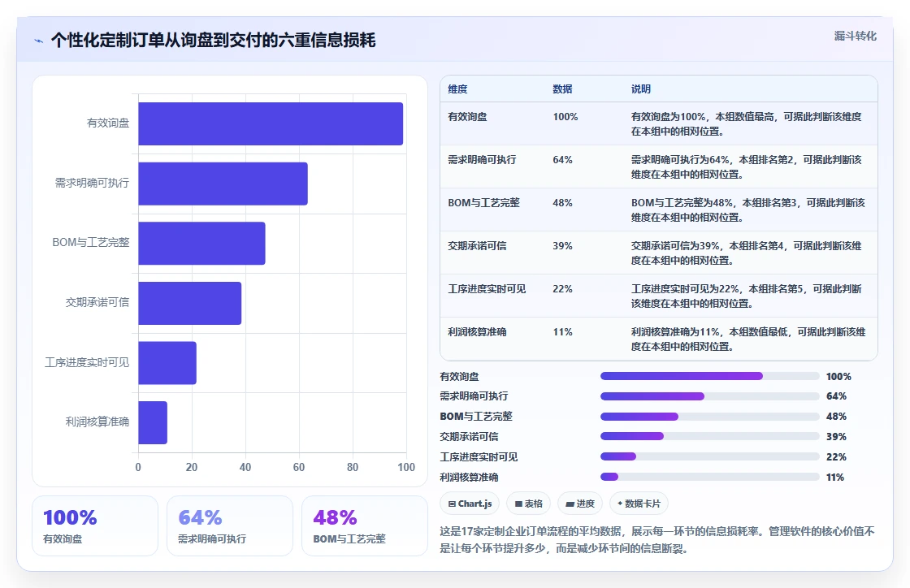This screenshot has height=588, width=910.
Task: Click the 有效询盘为100% description cell
Action: pos(747,124)
